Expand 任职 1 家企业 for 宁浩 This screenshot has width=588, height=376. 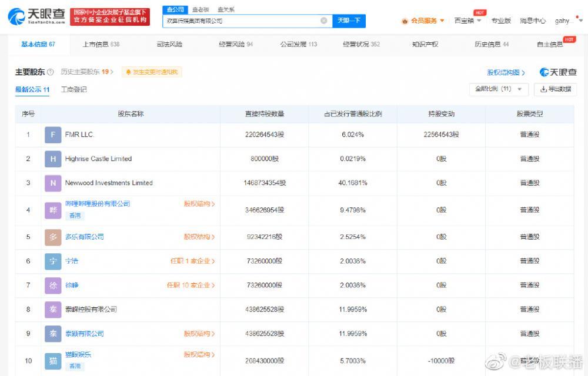coord(192,261)
